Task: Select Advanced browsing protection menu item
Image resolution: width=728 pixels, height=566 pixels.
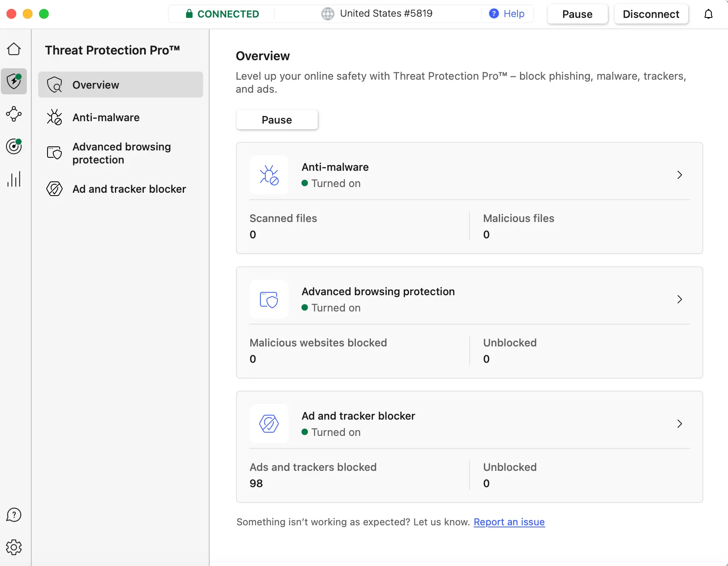Action: pyautogui.click(x=121, y=153)
